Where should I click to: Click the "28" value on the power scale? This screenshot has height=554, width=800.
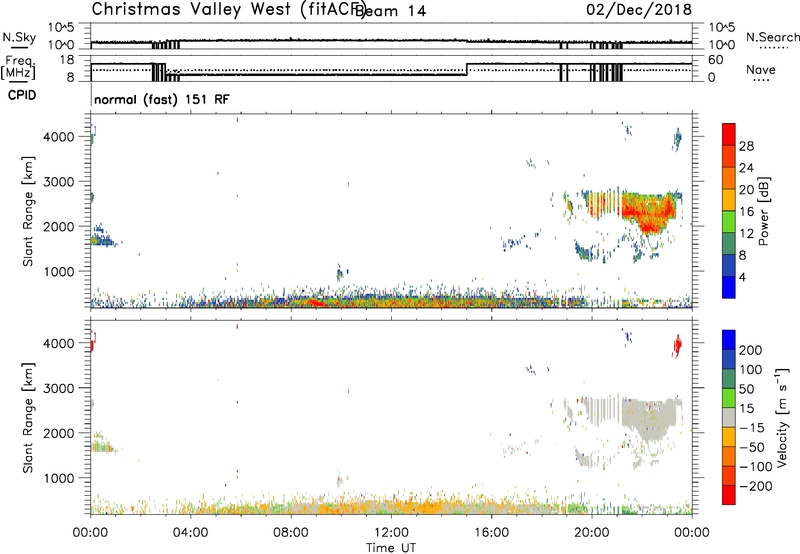pos(746,146)
